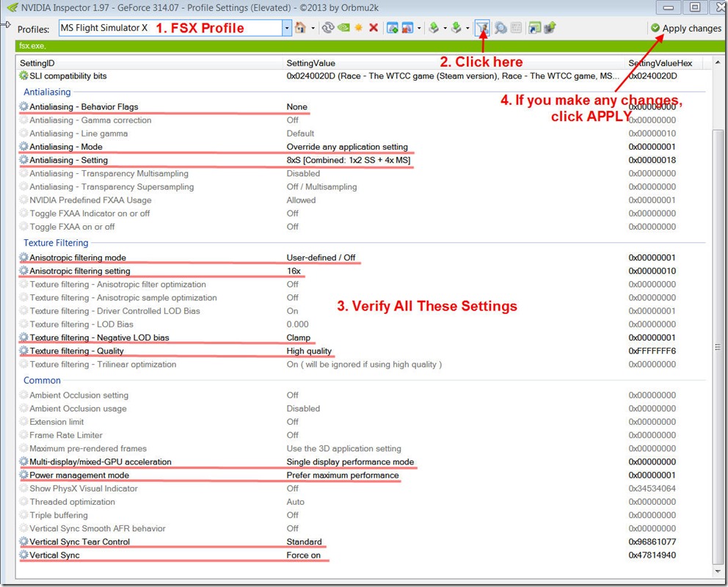Screen dimensions: 728x587
Task: Click gear icon beside Anisotropic filtering setting
Action: pos(23,271)
